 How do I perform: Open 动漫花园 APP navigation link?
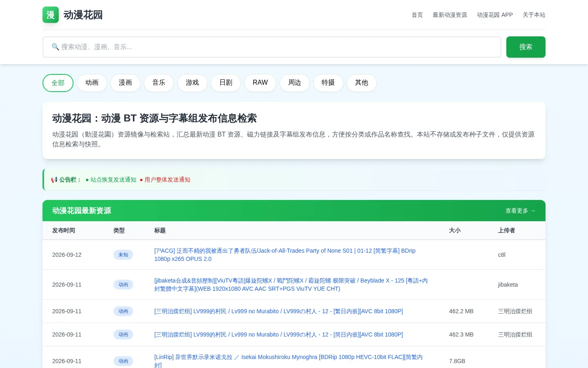(x=495, y=15)
